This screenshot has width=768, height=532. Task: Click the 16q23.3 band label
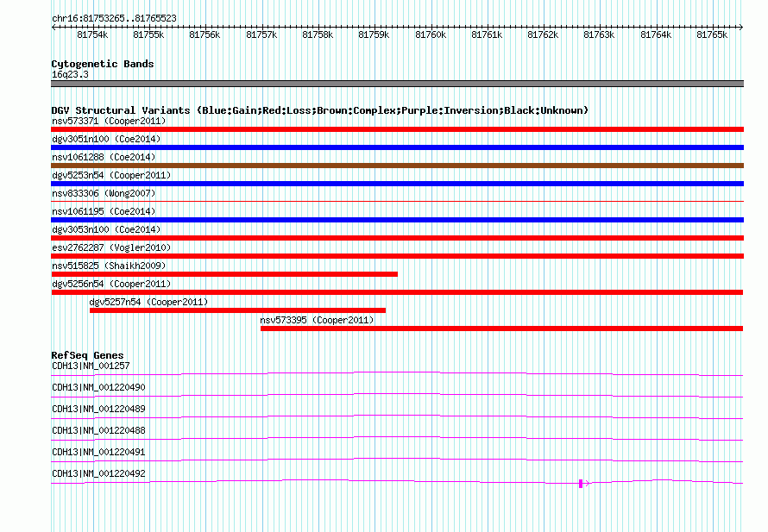(x=70, y=74)
